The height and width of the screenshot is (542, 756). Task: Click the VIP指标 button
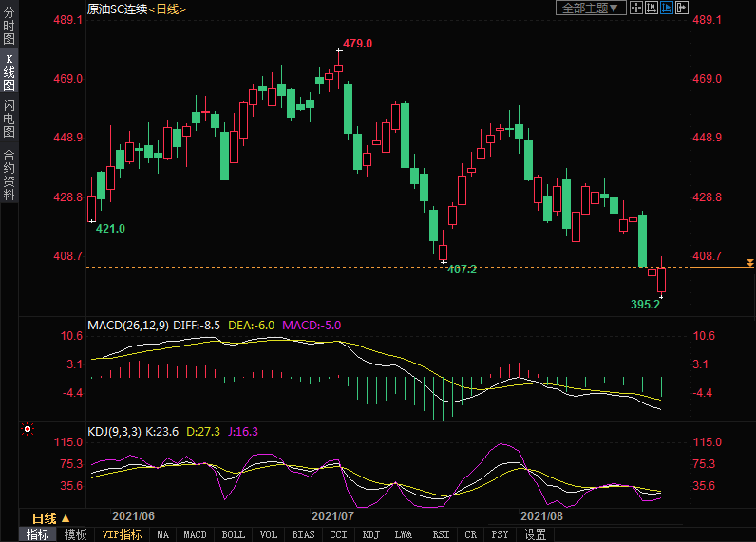[122, 534]
